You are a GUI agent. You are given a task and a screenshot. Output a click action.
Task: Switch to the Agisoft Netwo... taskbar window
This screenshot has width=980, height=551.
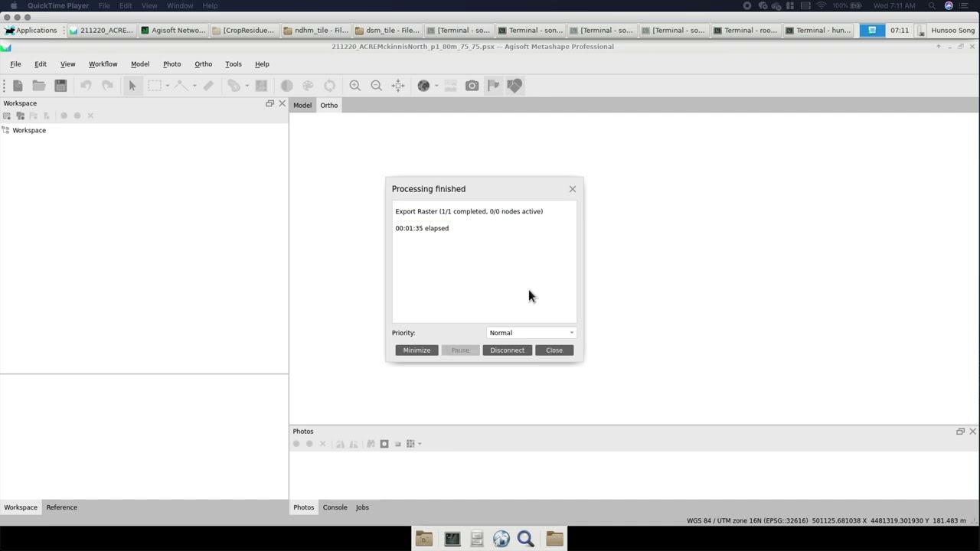pyautogui.click(x=173, y=31)
